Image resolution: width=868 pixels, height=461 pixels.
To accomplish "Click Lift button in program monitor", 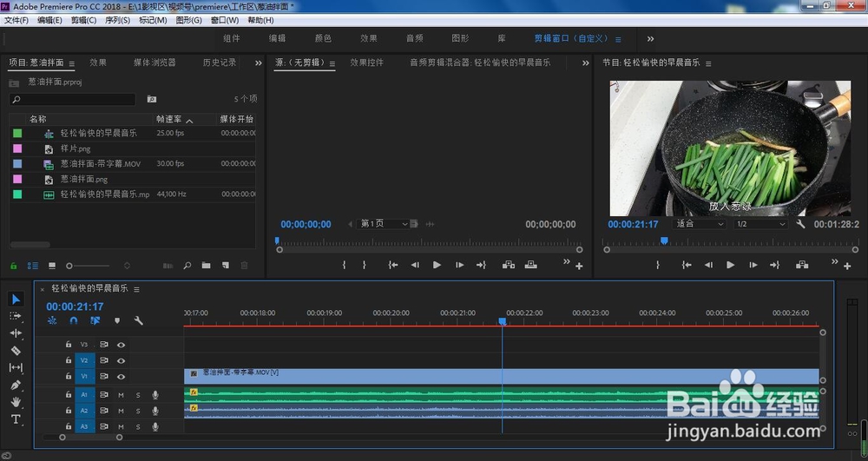I will (802, 265).
